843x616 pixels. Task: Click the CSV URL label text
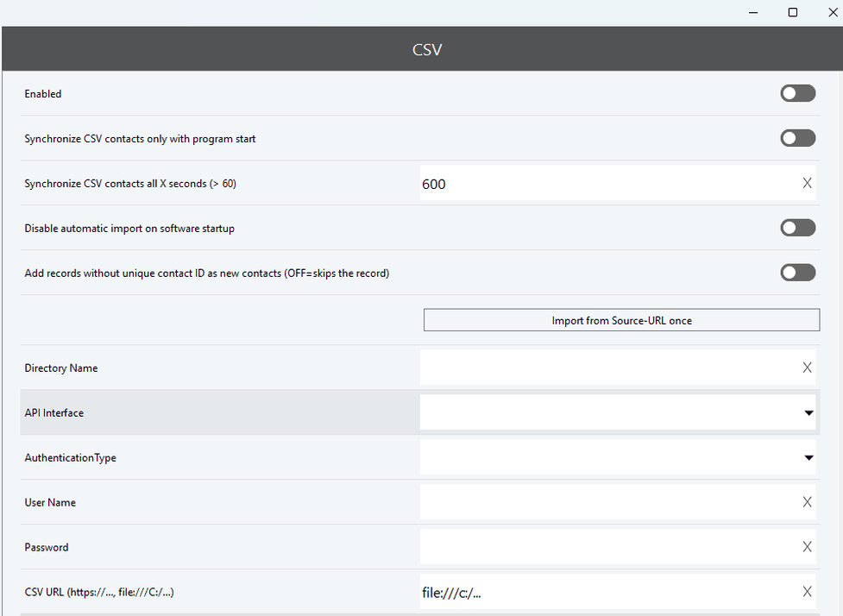(x=99, y=593)
